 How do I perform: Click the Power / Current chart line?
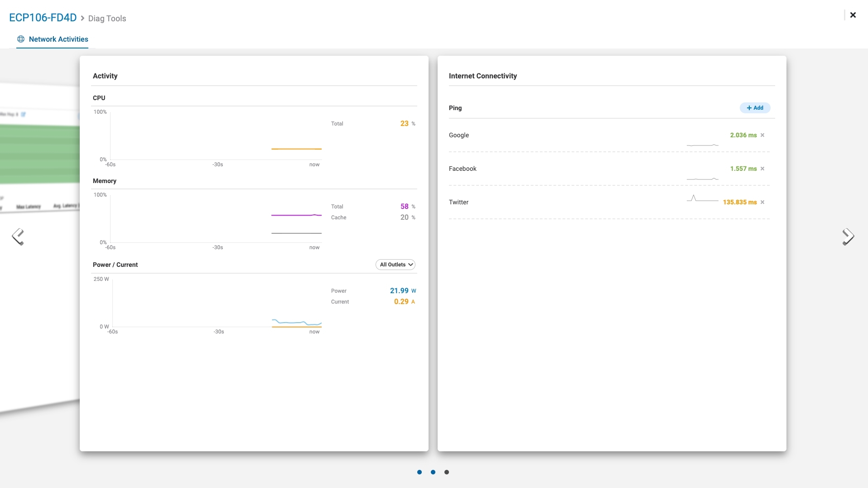click(296, 323)
